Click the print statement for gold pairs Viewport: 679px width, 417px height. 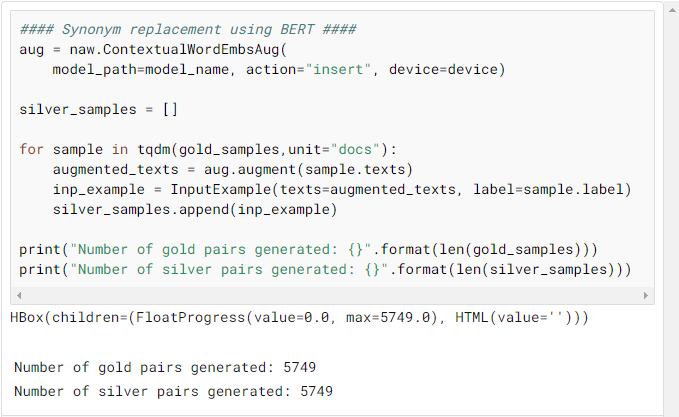tap(308, 249)
